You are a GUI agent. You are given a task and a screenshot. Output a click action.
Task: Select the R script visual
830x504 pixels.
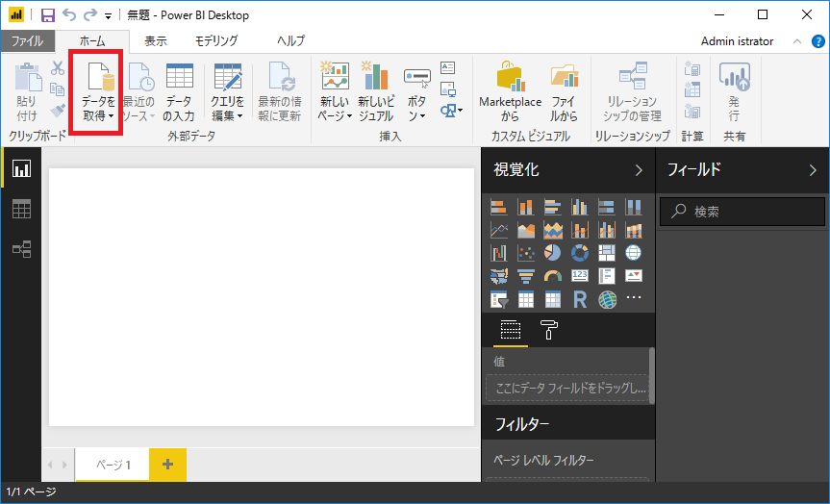point(580,300)
